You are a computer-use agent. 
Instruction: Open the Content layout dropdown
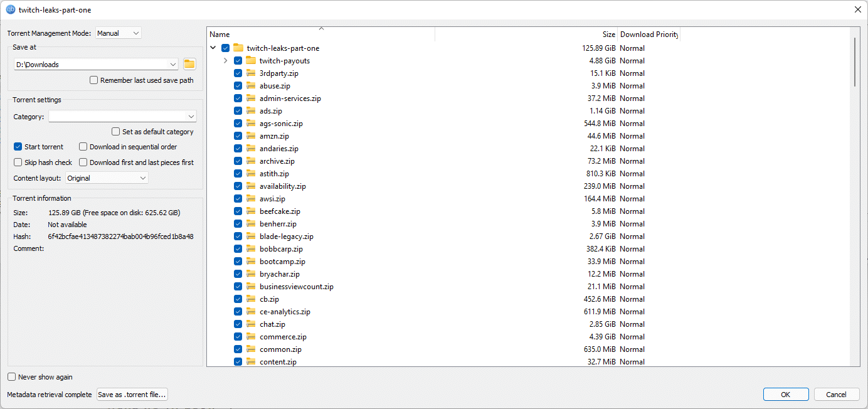point(107,178)
